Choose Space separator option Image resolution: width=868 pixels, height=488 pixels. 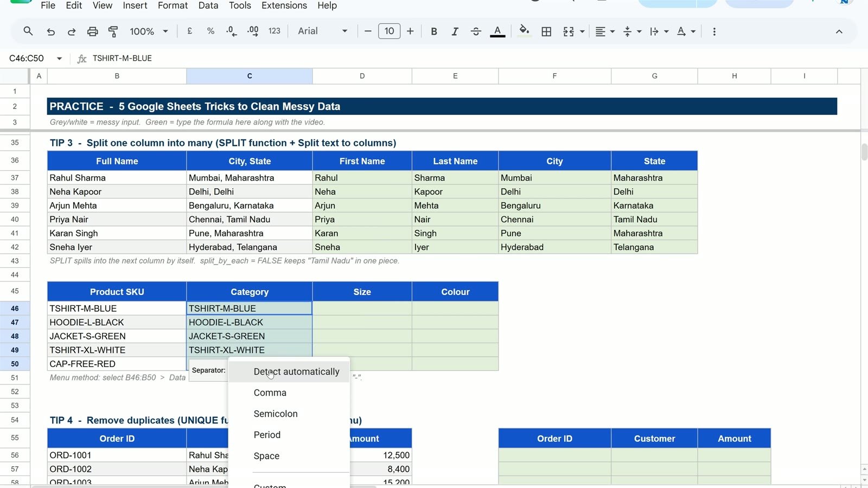tap(289, 456)
